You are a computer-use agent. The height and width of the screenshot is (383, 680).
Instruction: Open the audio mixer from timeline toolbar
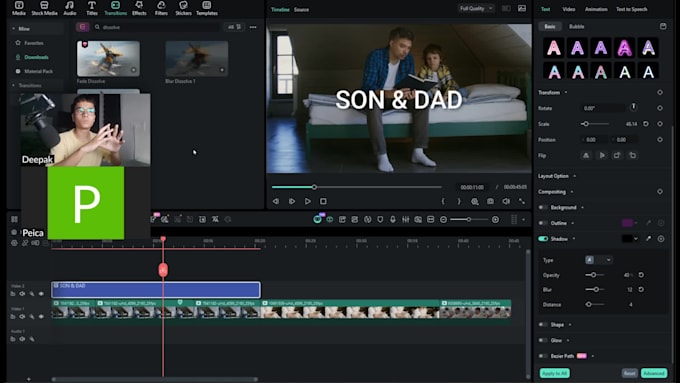tap(405, 219)
